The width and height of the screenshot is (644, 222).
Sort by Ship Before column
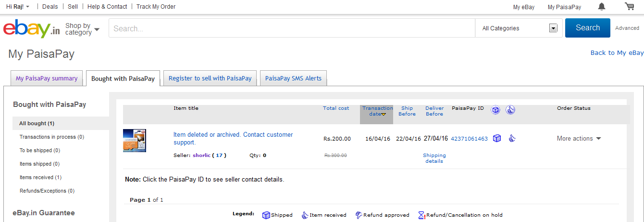(407, 111)
